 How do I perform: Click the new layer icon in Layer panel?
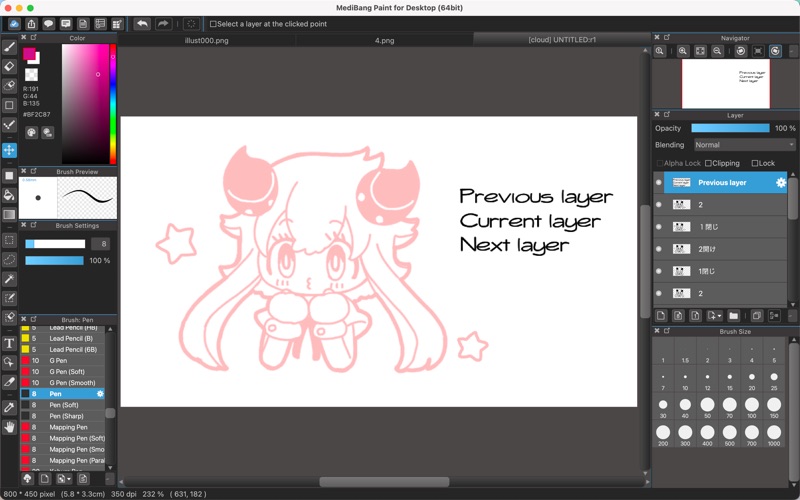pos(661,316)
